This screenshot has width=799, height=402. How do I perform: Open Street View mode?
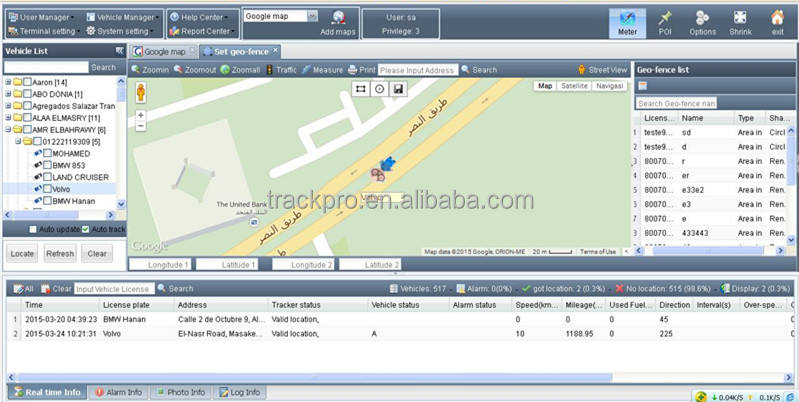(602, 70)
